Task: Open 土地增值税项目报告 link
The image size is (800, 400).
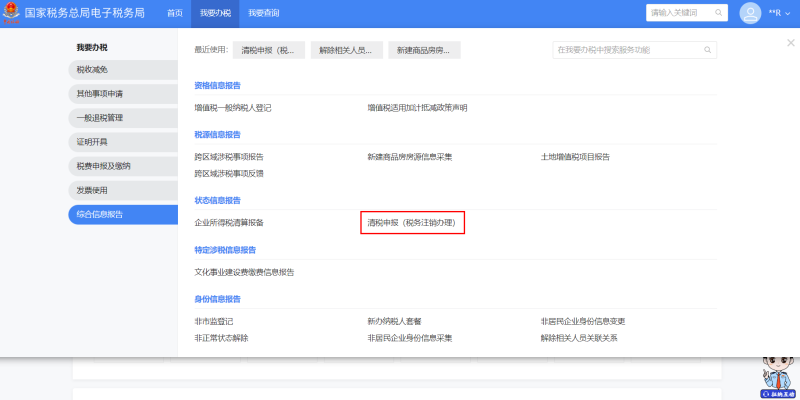Action: (x=575, y=157)
